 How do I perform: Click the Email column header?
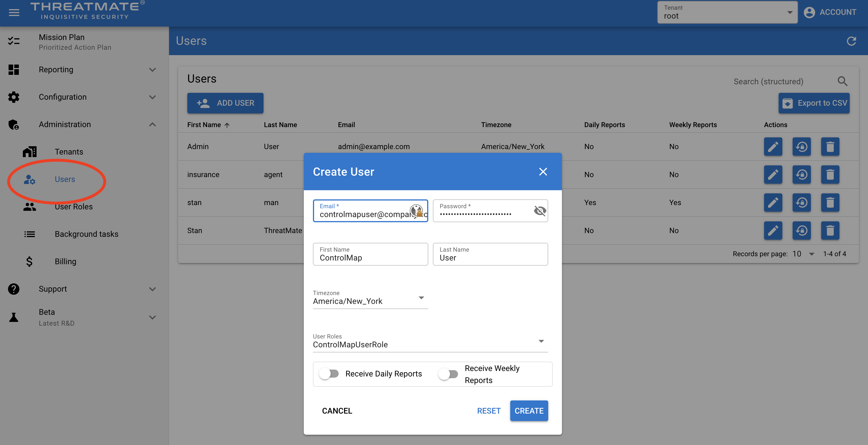pos(346,125)
